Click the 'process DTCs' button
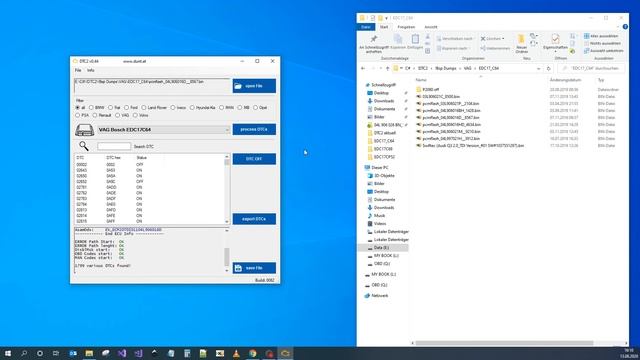The width and height of the screenshot is (640, 360). tap(254, 129)
